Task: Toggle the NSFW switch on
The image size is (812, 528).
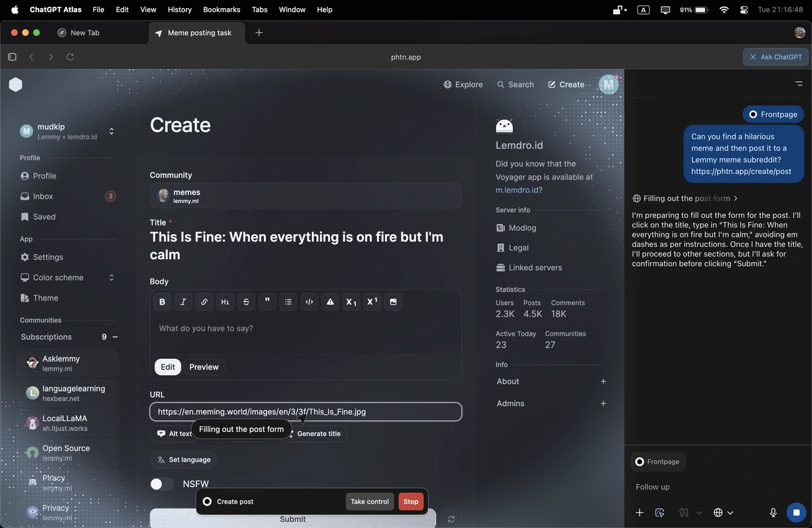Action: tap(162, 484)
